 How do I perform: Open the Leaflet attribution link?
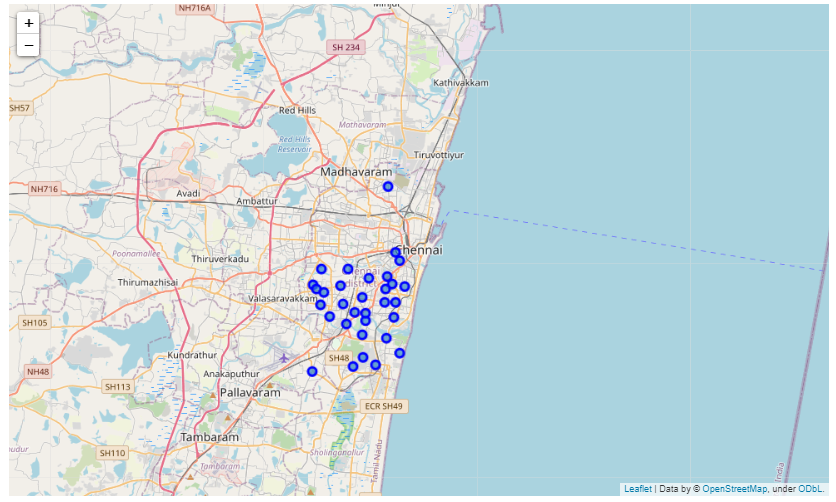[x=638, y=489]
